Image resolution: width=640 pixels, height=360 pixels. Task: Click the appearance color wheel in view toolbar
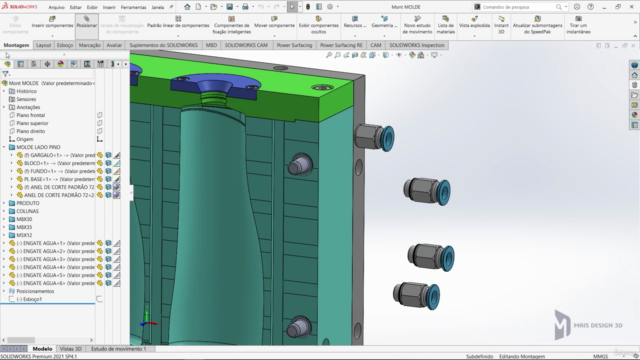(x=412, y=55)
